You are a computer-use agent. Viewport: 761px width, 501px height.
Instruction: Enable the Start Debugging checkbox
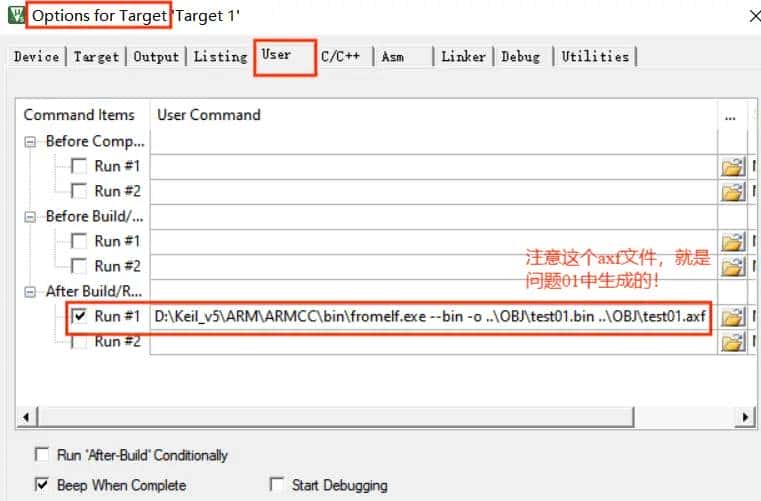(277, 485)
